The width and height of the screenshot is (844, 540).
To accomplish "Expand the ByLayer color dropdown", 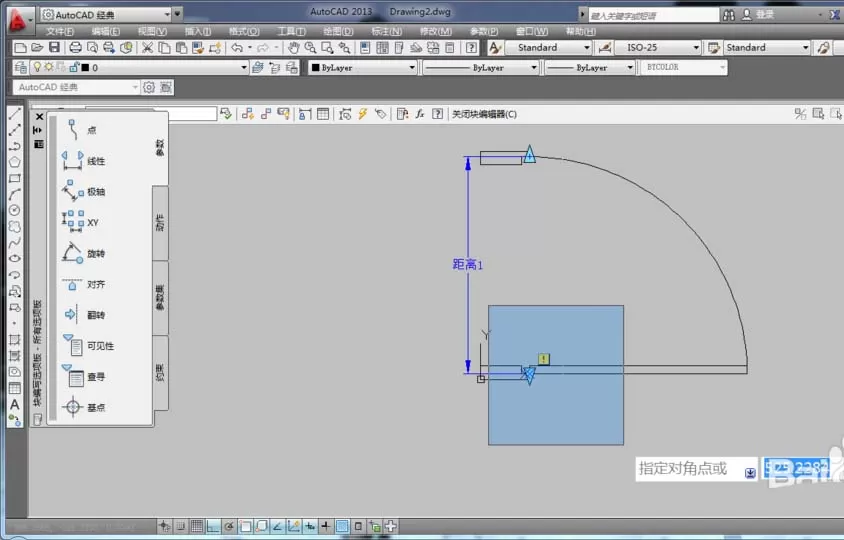I will point(363,67).
